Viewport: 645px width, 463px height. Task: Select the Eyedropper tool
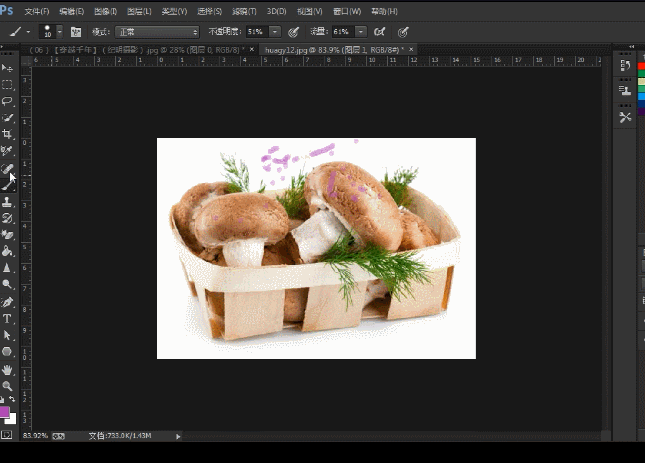click(7, 151)
